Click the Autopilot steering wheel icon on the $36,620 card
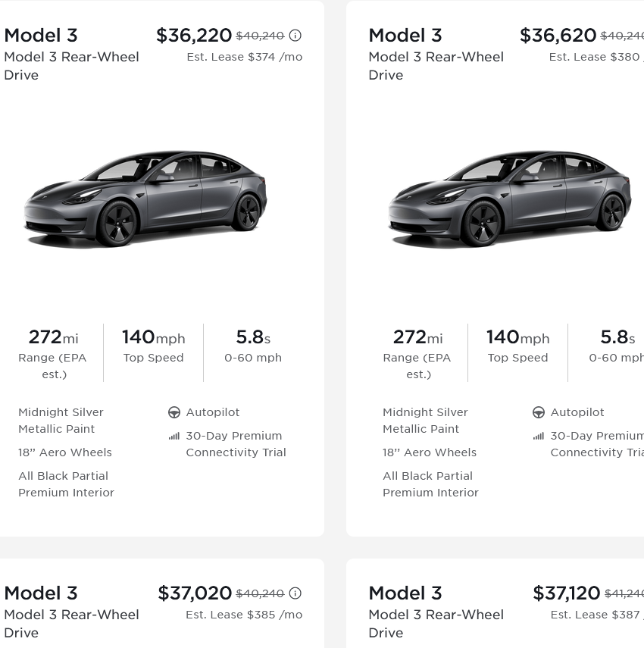Viewport: 644px width, 648px height. 539,412
